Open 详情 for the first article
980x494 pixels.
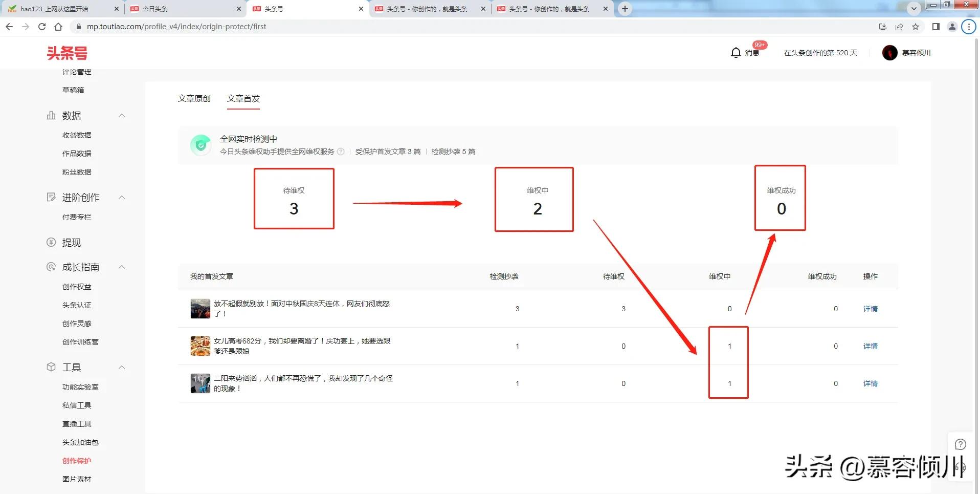[x=870, y=308]
